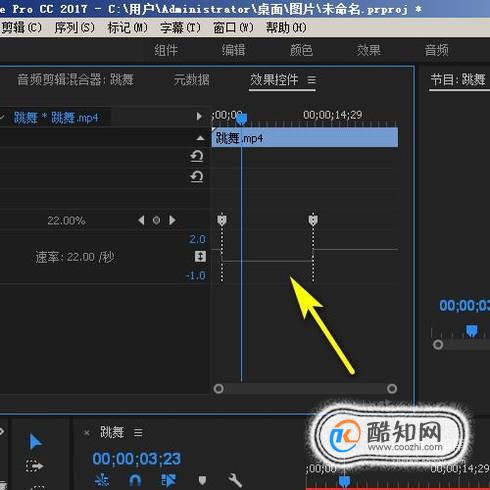Select the first keyframe in effect timeline
The image size is (490, 490).
coord(222,220)
